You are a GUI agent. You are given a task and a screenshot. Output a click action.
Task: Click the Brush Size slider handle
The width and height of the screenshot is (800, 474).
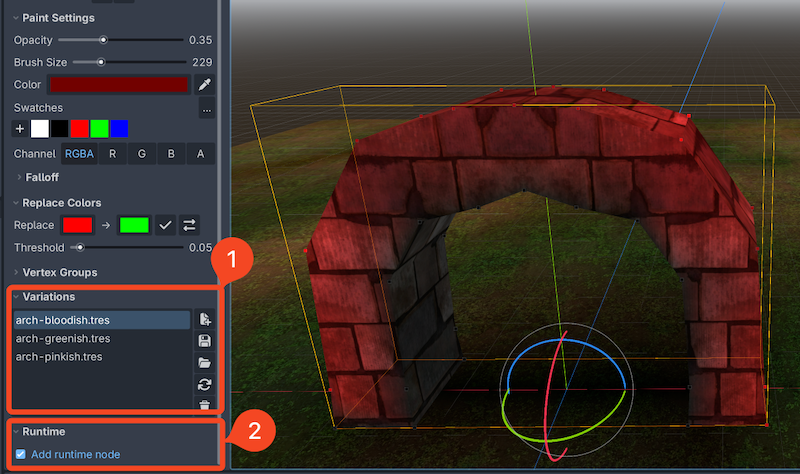point(101,62)
